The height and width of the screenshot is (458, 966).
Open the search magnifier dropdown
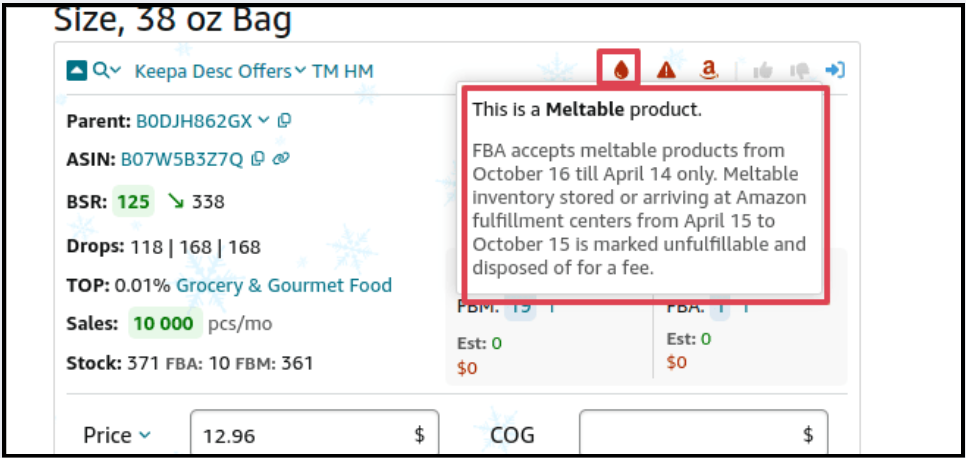(x=106, y=71)
